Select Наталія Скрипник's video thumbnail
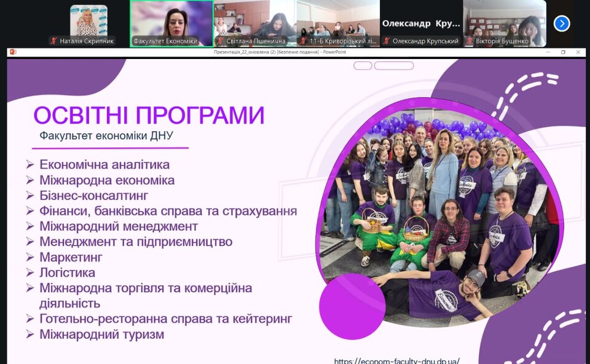The height and width of the screenshot is (364, 590). click(x=88, y=20)
